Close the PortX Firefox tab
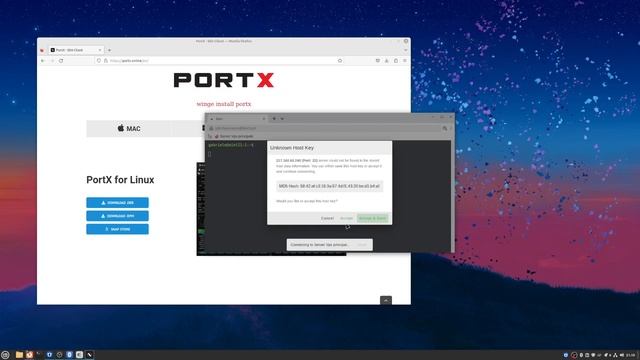The width and height of the screenshot is (640, 360). coord(100,50)
